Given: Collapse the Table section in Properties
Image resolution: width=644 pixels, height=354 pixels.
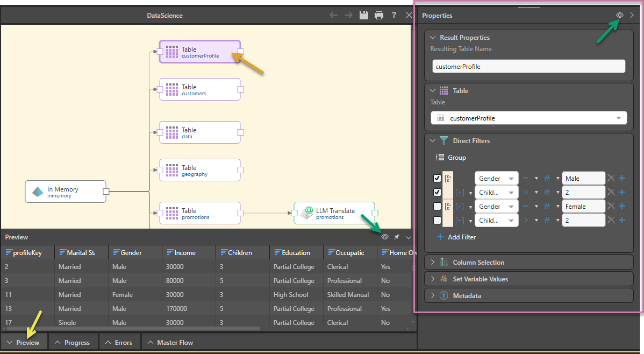Looking at the screenshot, I should pyautogui.click(x=433, y=90).
